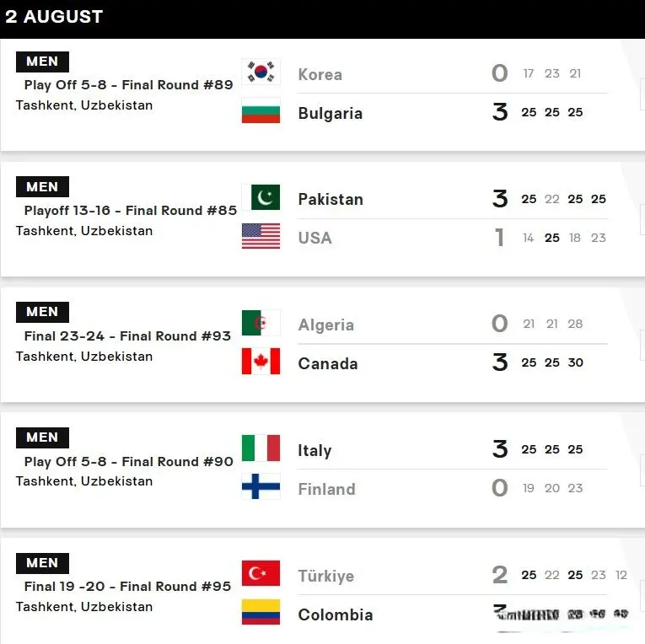Open the Pakistan team name link
The image size is (645, 644).
click(331, 200)
